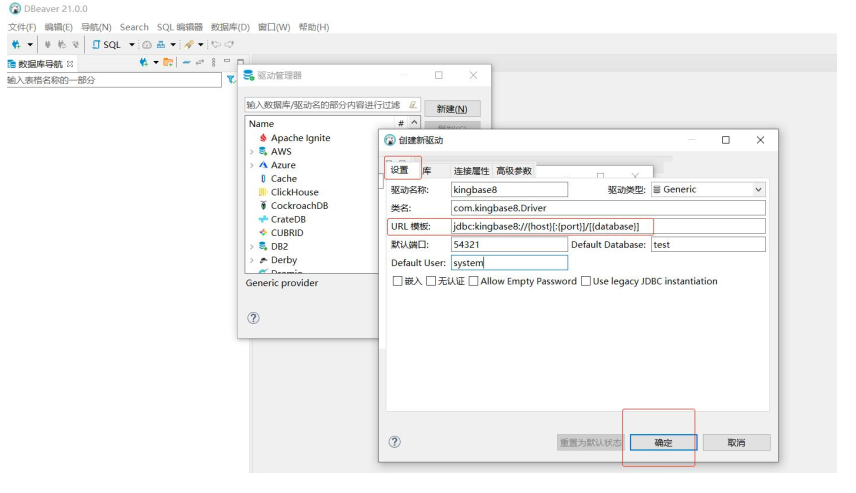Close the 数据库导航 tab
This screenshot has height=493, width=856.
(x=70, y=64)
